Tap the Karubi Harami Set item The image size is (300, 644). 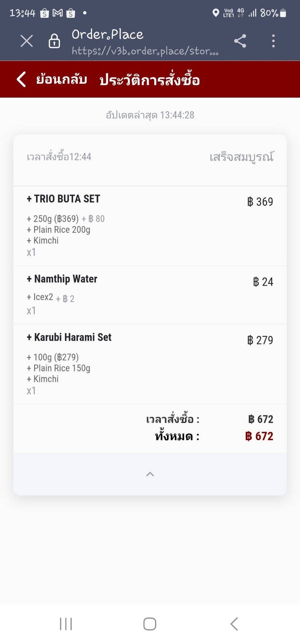[73, 337]
